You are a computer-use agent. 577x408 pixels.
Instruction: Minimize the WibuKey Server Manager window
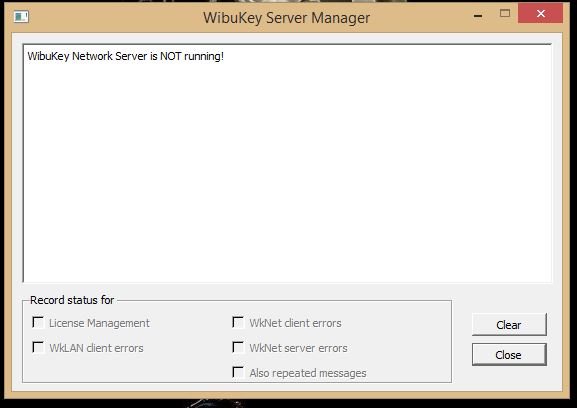coord(478,15)
